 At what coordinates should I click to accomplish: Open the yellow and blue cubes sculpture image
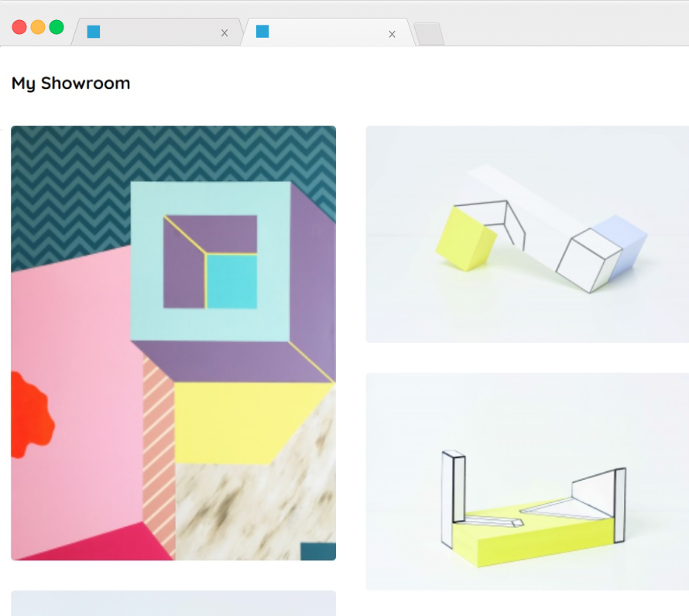tap(527, 234)
